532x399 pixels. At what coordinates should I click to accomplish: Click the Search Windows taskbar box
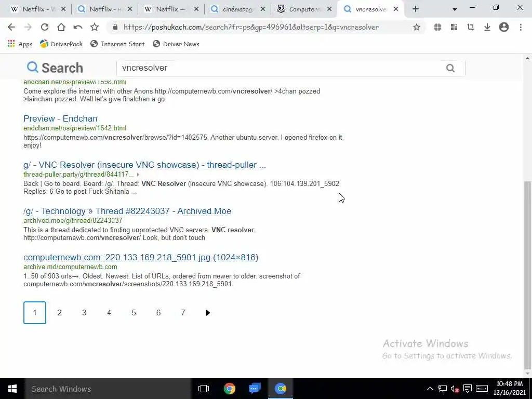click(x=108, y=389)
